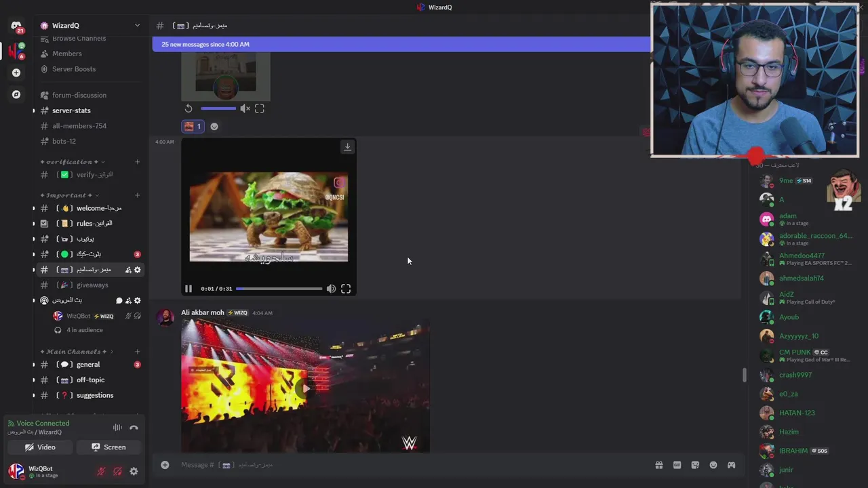The height and width of the screenshot is (488, 868).
Task: Edit stage channel settings gear
Action: click(x=138, y=300)
